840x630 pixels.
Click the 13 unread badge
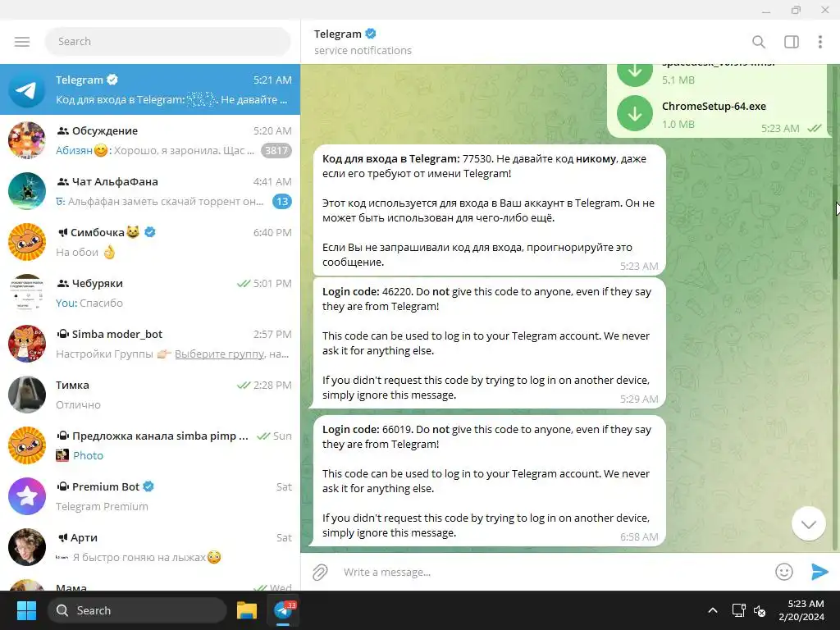[282, 202]
